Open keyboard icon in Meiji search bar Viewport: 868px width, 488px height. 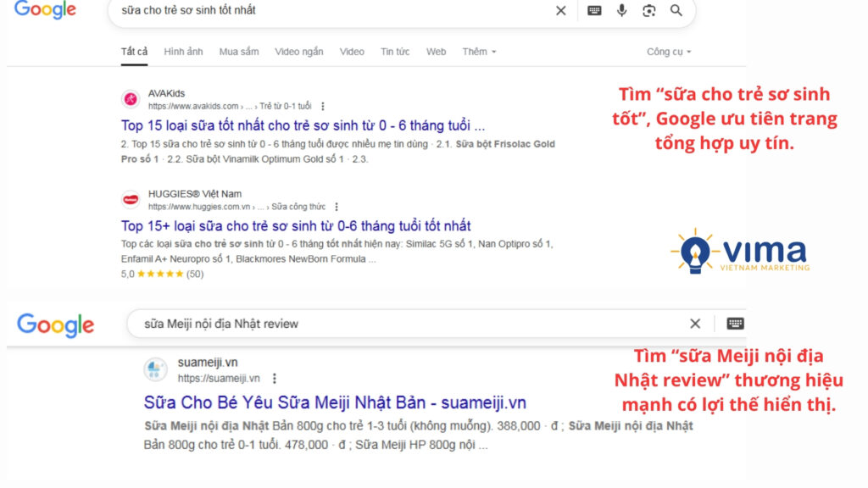(x=735, y=324)
